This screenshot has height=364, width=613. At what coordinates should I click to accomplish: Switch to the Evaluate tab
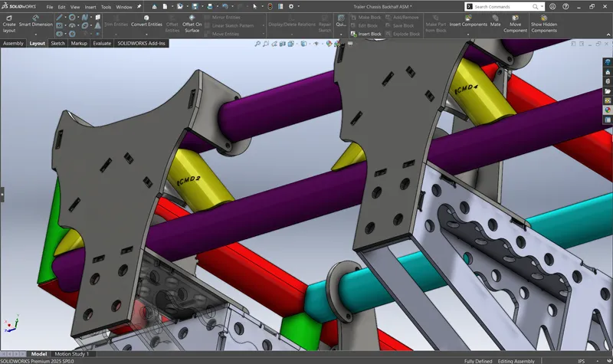point(102,44)
